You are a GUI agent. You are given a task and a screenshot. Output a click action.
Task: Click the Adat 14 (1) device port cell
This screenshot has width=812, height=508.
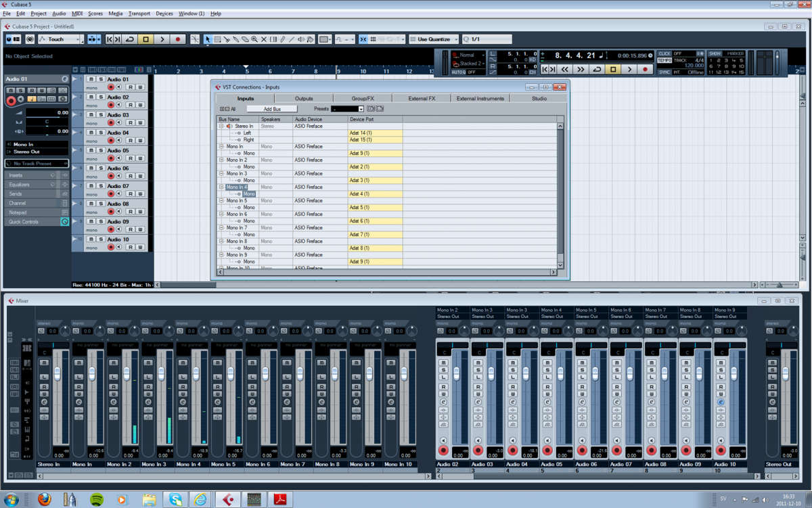(x=376, y=133)
